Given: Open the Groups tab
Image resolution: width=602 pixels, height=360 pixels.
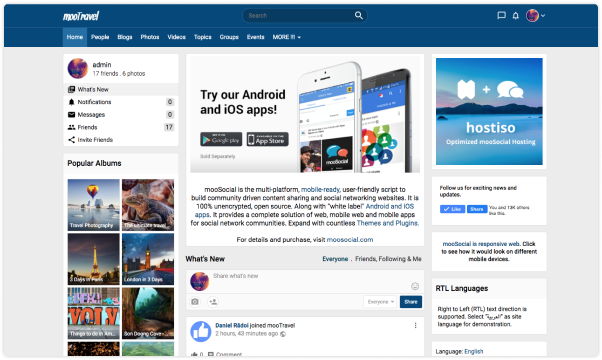Looking at the screenshot, I should tap(229, 37).
